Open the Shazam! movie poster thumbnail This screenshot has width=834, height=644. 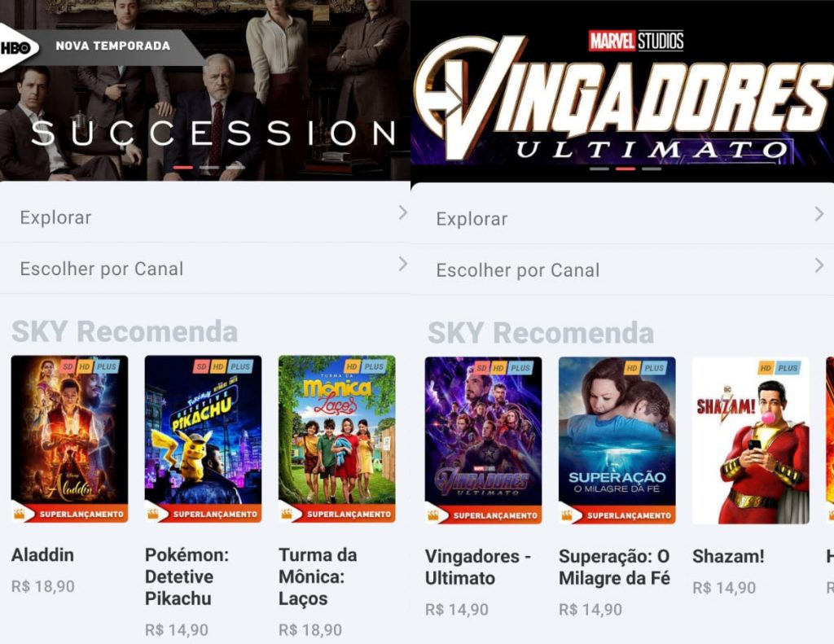click(750, 440)
